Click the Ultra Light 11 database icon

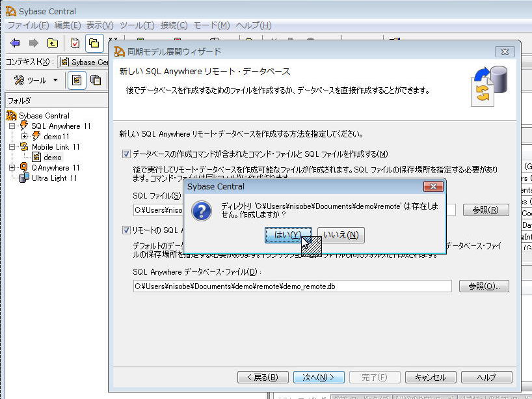click(23, 178)
